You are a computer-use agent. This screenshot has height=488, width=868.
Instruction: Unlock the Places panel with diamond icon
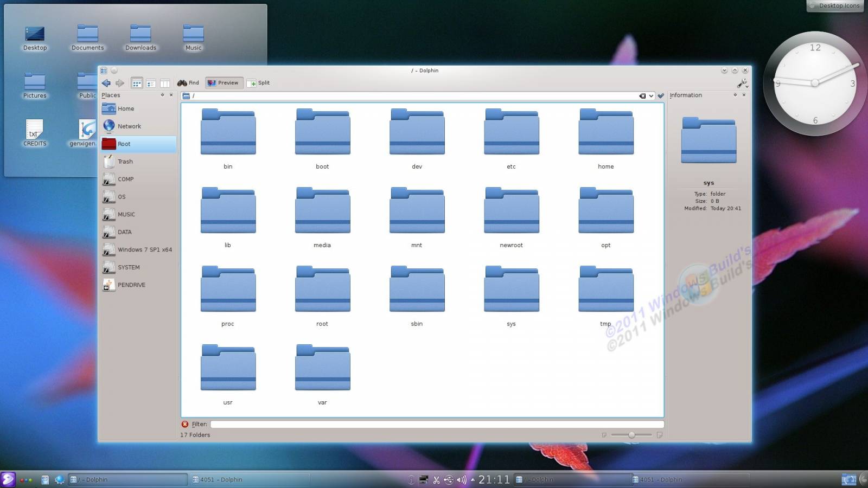[162, 95]
